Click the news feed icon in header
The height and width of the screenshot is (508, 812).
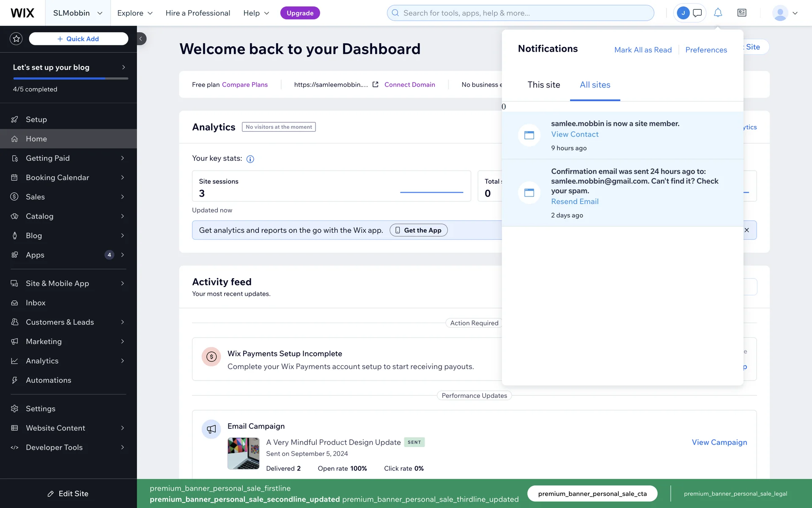(x=742, y=13)
